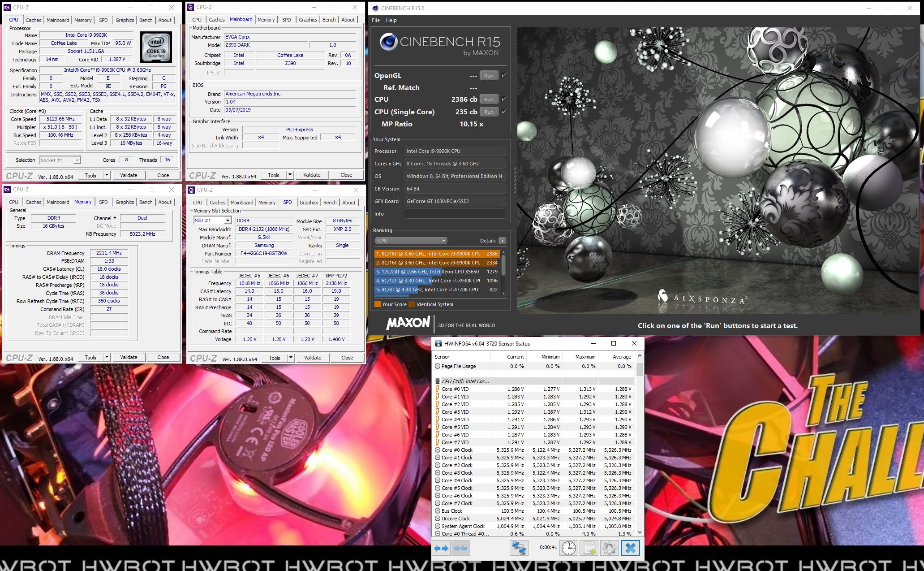Viewport: 924px width, 571px height.
Task: Open the CPU ranking dropdown in Cinebench
Action: point(411,241)
